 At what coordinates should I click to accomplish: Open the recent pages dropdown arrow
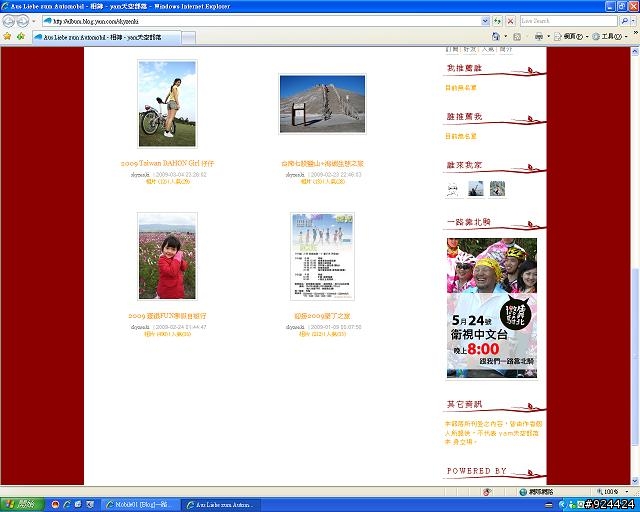34,21
